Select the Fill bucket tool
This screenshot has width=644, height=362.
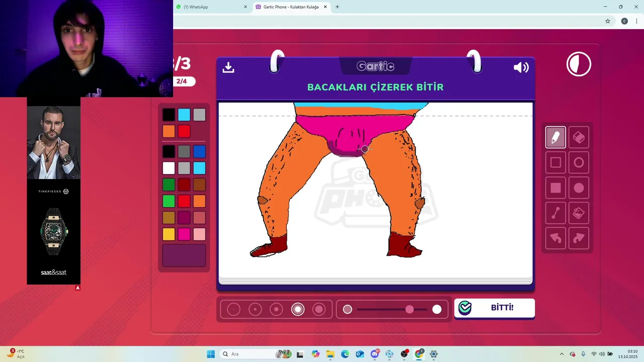579,213
